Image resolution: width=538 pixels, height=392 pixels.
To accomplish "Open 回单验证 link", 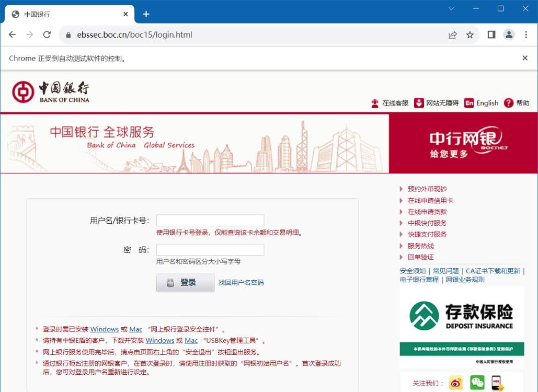I will (x=421, y=257).
